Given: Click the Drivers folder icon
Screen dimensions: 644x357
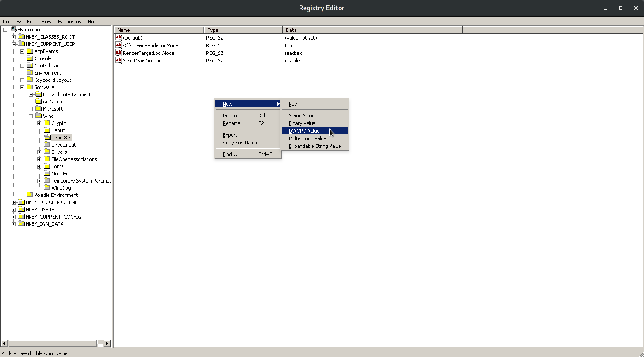Looking at the screenshot, I should pos(47,152).
